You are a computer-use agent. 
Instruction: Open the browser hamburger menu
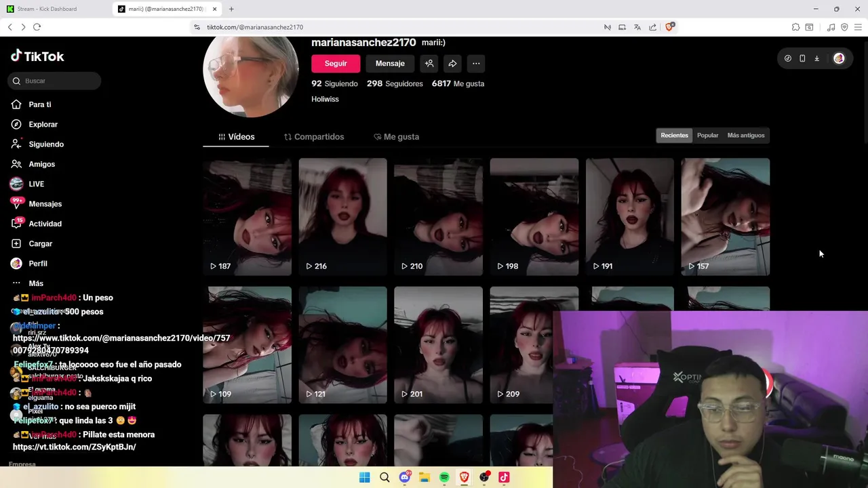(x=858, y=27)
